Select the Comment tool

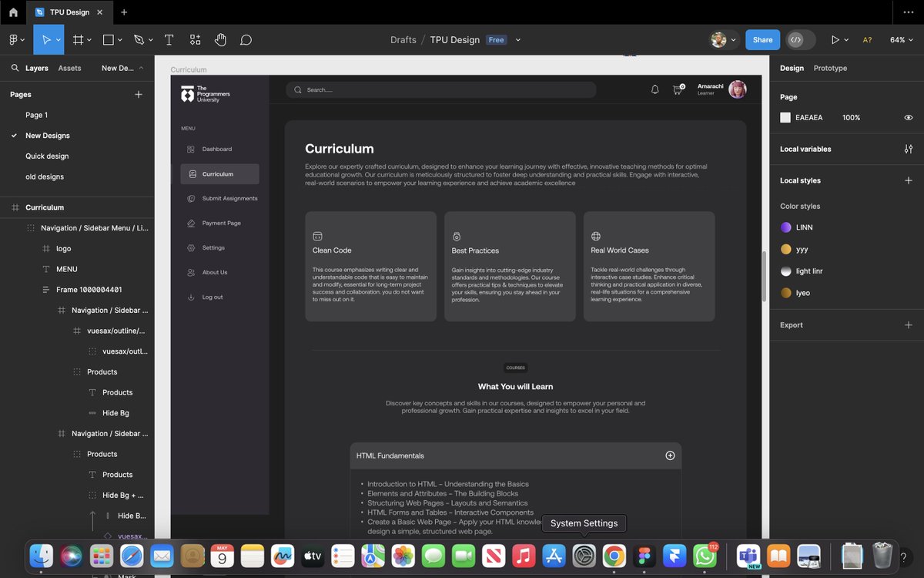(246, 39)
